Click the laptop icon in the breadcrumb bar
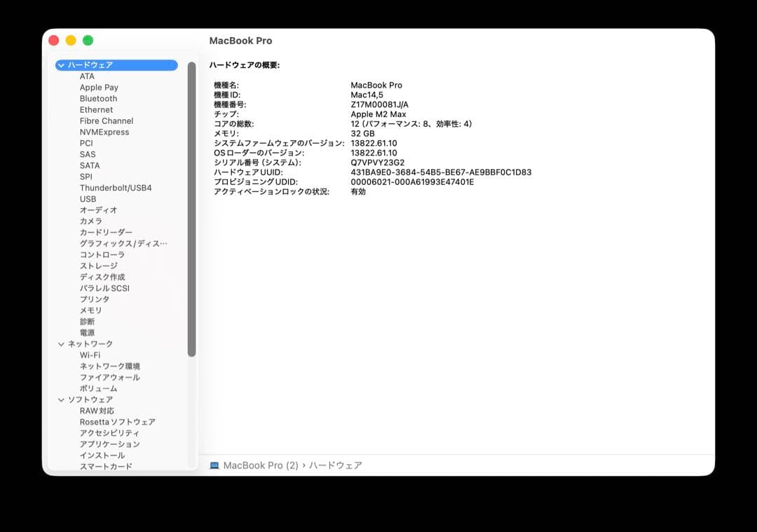Image resolution: width=757 pixels, height=532 pixels. click(x=214, y=465)
